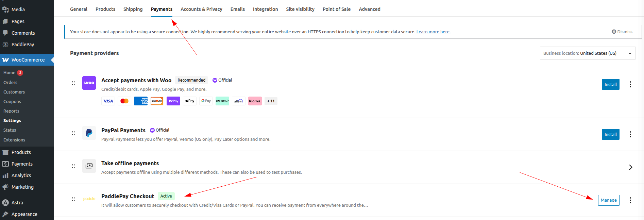
Task: Open more options for Accept payments with Woo
Action: [630, 84]
